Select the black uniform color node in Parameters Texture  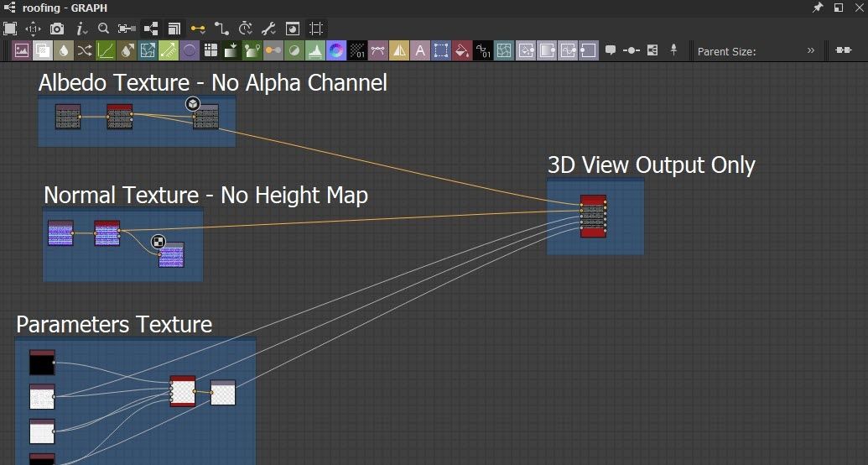(x=42, y=363)
